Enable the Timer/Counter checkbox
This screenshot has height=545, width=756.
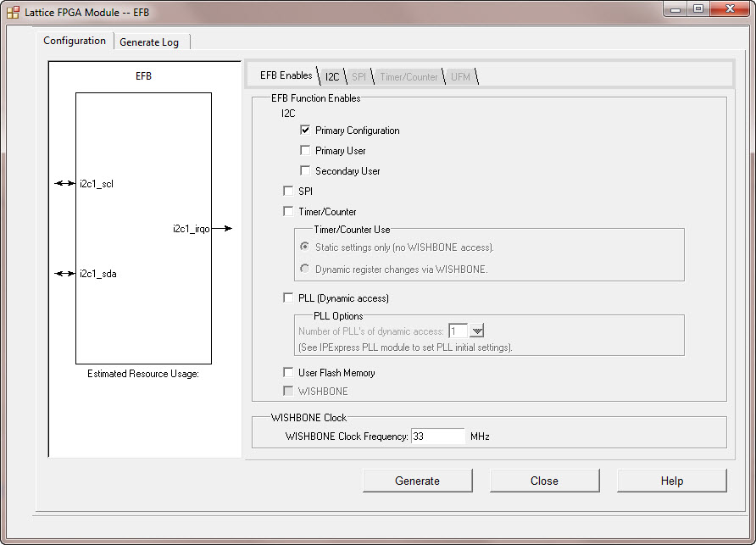[288, 211]
